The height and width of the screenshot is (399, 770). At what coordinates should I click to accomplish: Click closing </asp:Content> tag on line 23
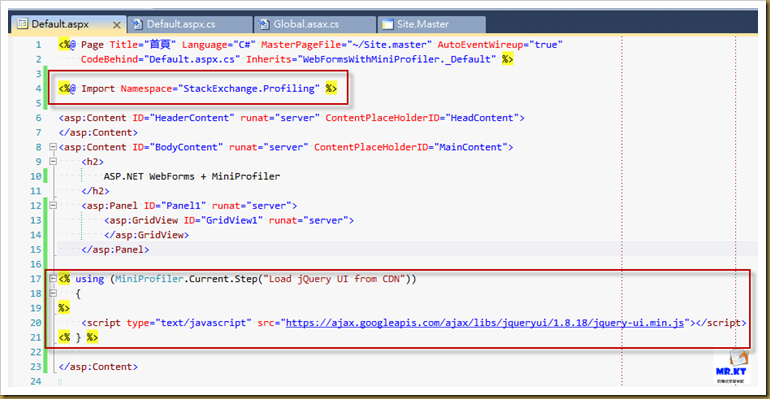coord(98,367)
